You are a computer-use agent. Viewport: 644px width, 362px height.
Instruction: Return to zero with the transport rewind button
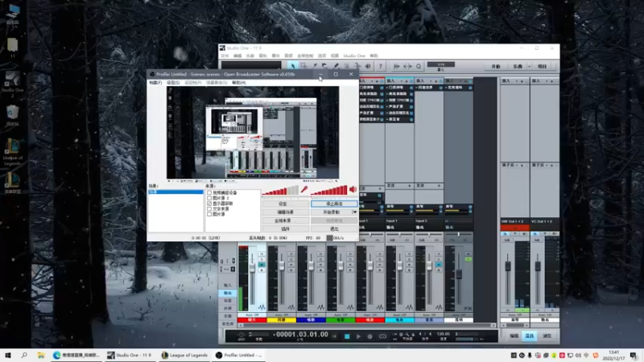pos(335,336)
